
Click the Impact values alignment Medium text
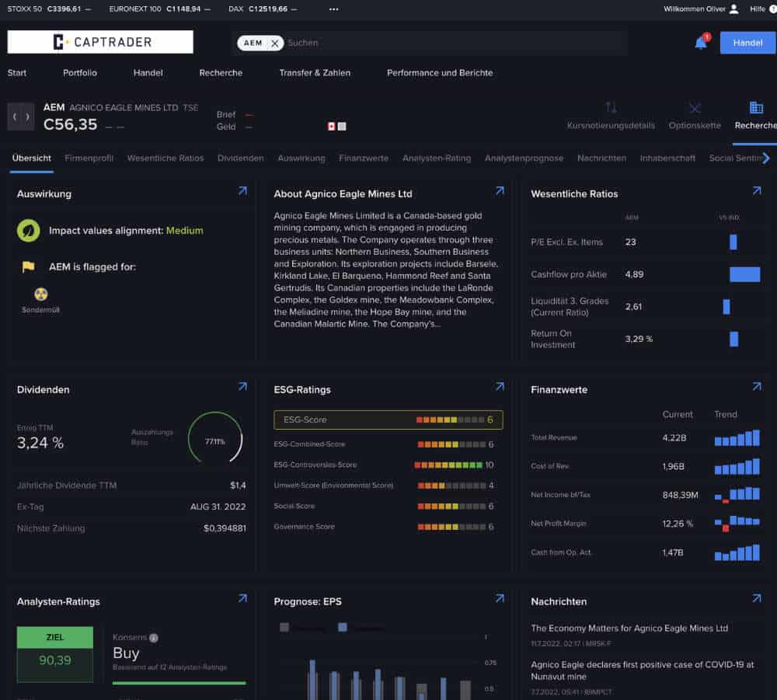tap(126, 231)
